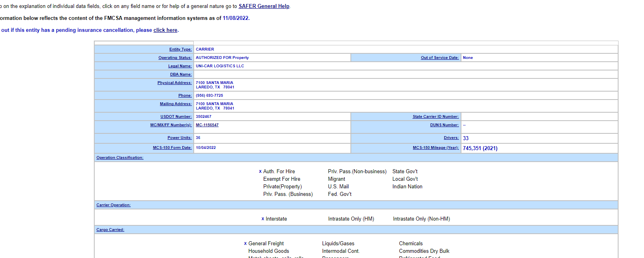Image resolution: width=644 pixels, height=258 pixels.
Task: Click 'Private(Property)' classification
Action: pos(282,187)
